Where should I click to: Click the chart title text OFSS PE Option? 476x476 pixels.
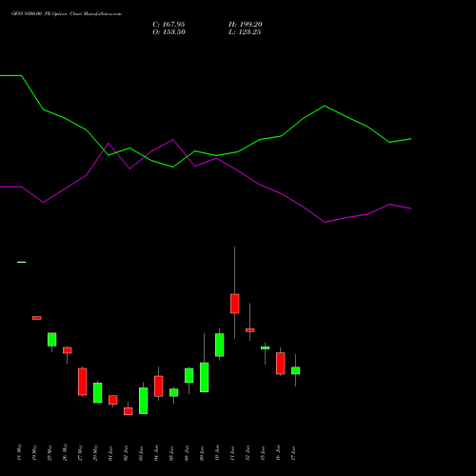[x=67, y=14]
